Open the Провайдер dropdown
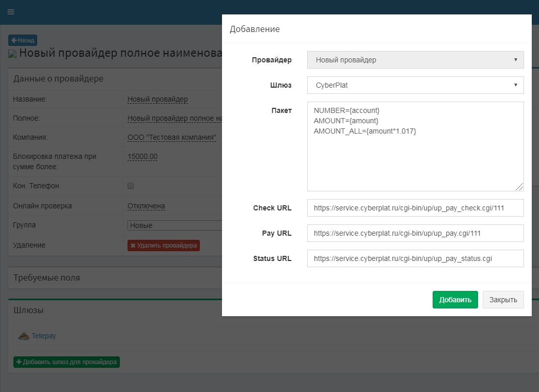This screenshot has height=392, width=539. pos(415,60)
